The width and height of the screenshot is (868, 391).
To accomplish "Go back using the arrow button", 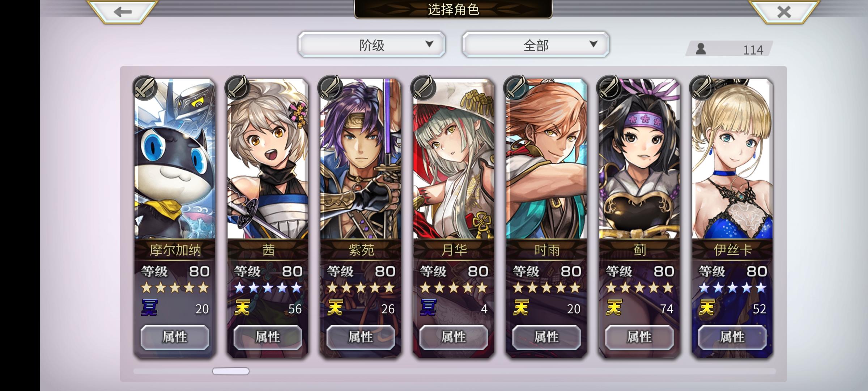I will [122, 12].
